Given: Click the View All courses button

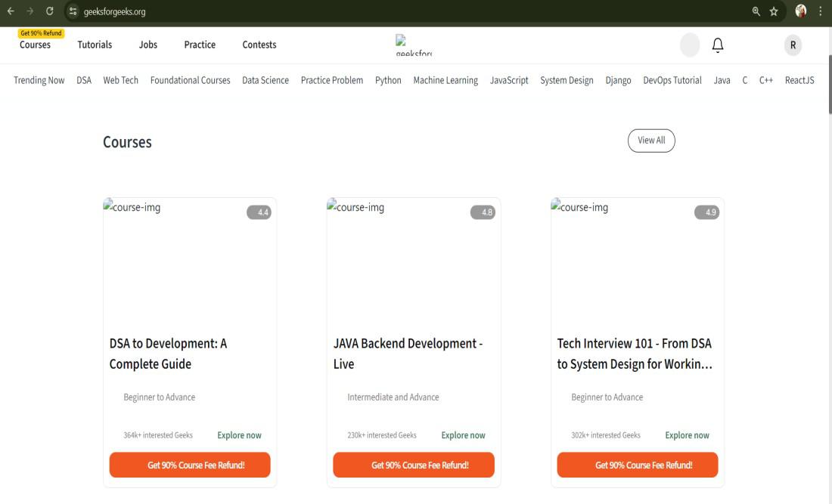Looking at the screenshot, I should click(x=651, y=141).
